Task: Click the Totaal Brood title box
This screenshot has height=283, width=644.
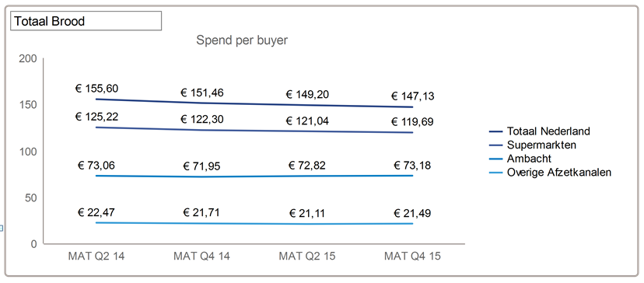Action: (x=86, y=21)
